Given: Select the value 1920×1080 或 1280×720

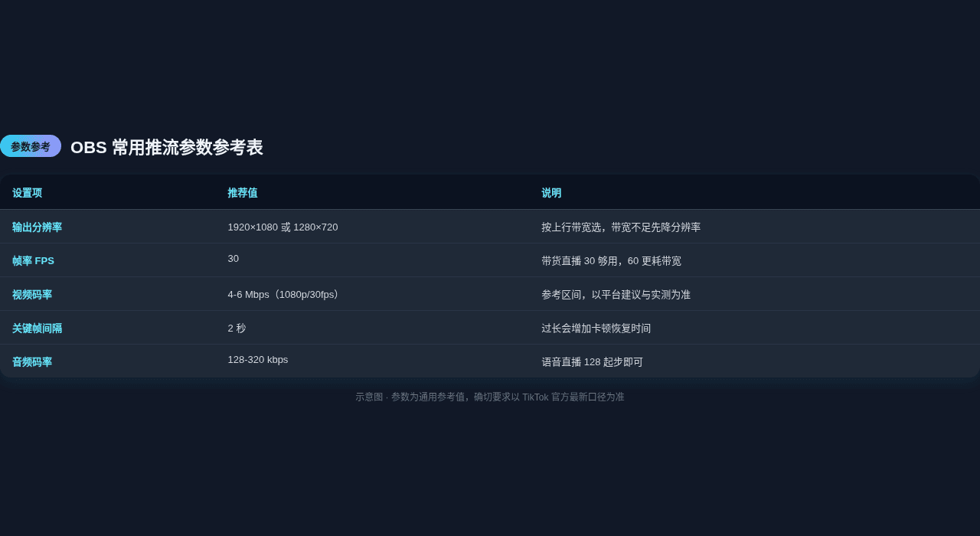Looking at the screenshot, I should pos(283,227).
